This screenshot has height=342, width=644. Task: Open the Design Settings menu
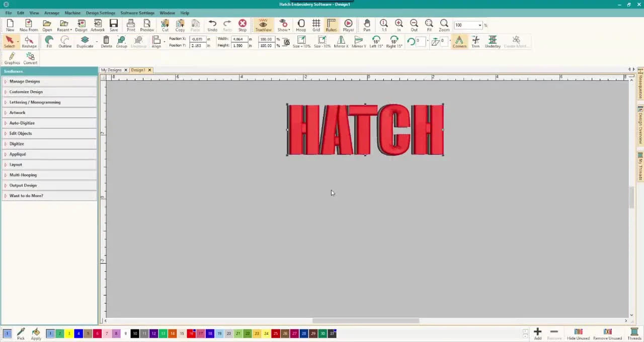pyautogui.click(x=100, y=13)
